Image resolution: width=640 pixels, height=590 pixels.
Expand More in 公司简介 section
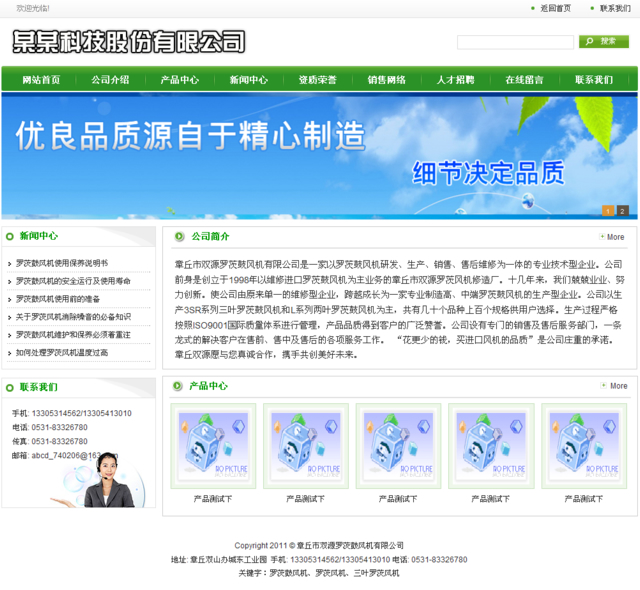click(614, 237)
